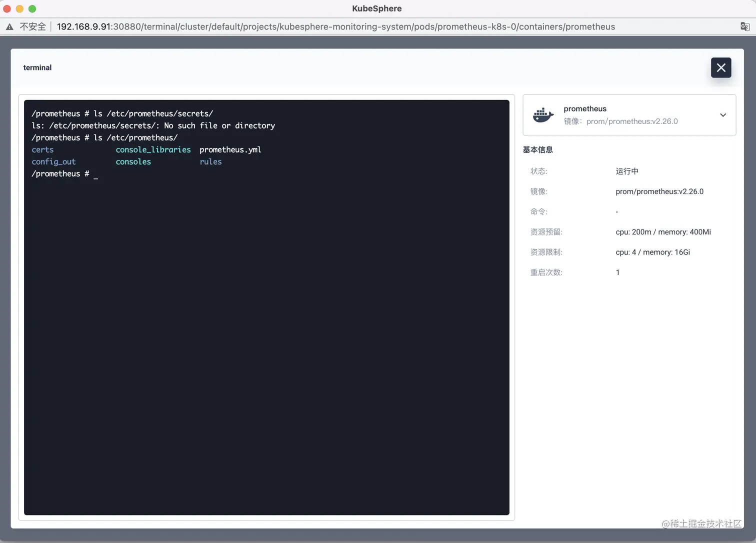
Task: Click 'cpu: 200m / memory: 400Mi' reservation value
Action: point(663,232)
